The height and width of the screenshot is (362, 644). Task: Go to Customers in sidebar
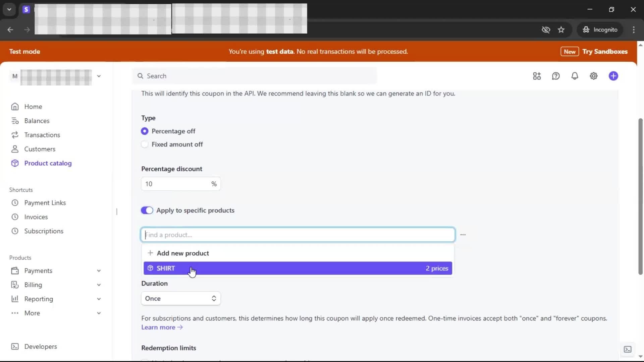[x=40, y=149]
